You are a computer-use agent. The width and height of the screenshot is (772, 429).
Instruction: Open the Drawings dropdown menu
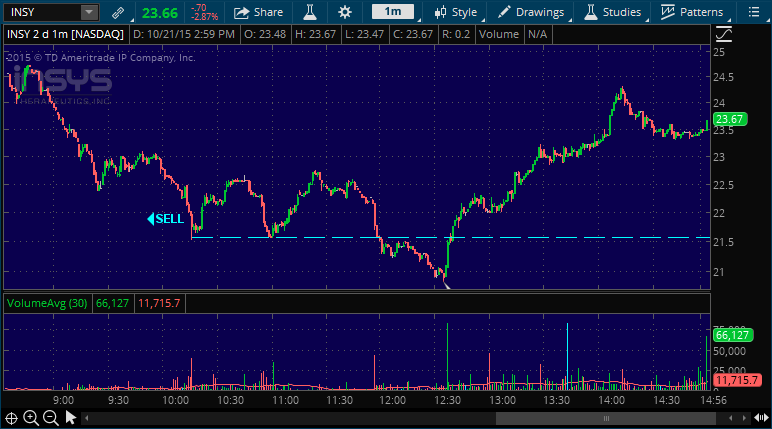pyautogui.click(x=530, y=12)
